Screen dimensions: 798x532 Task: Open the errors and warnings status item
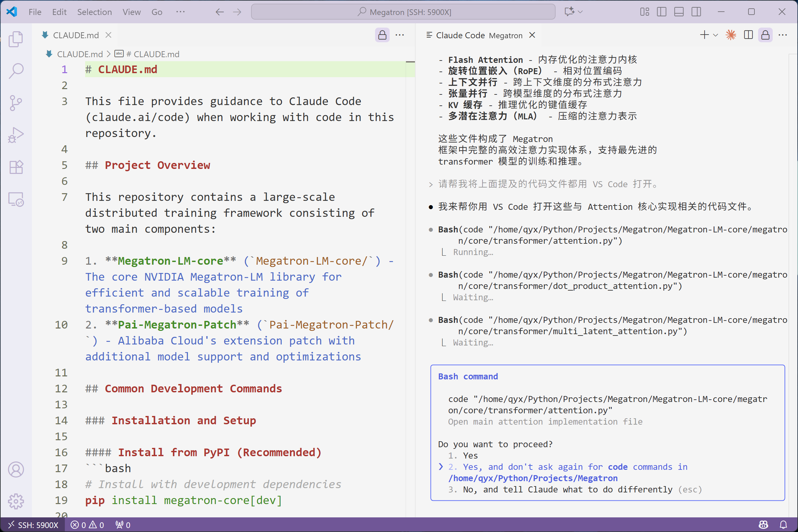click(x=87, y=525)
